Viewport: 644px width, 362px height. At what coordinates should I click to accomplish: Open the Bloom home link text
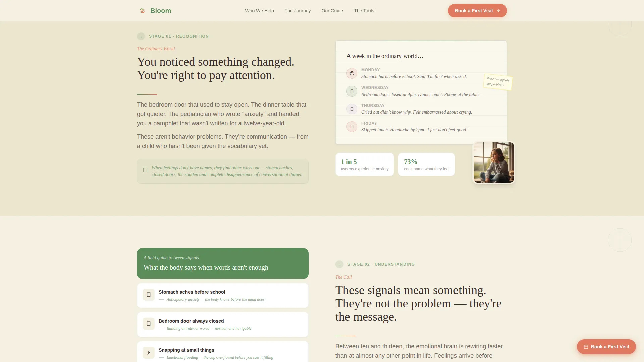[x=161, y=11]
